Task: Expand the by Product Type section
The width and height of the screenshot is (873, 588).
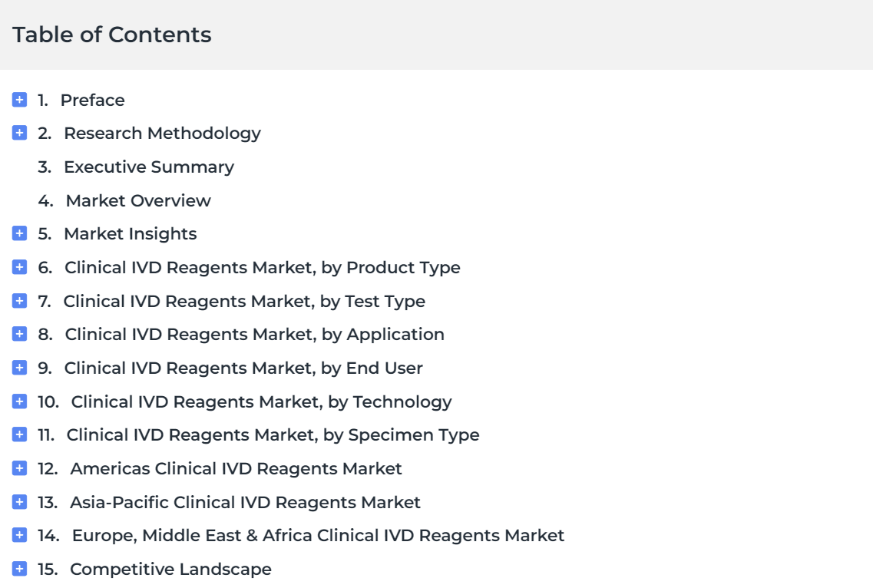Action: [19, 267]
